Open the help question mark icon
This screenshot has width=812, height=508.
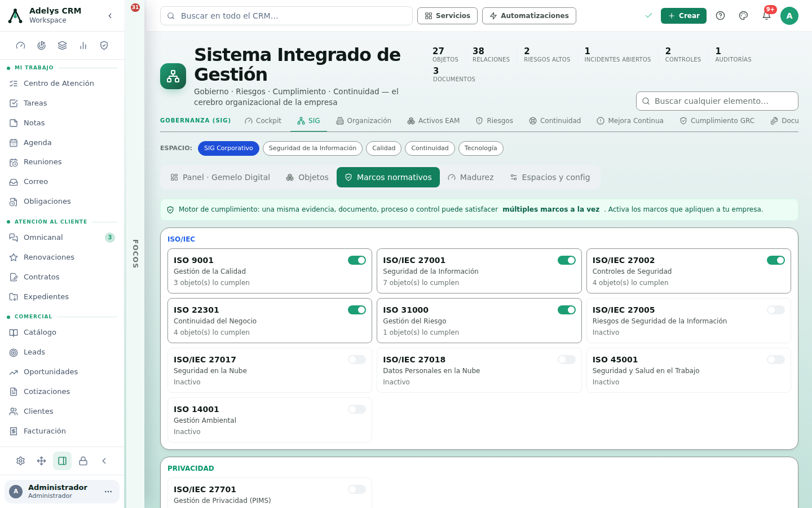click(720, 16)
